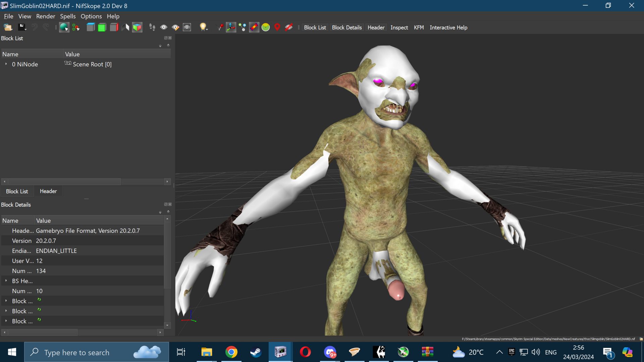Switch to Top view cube icon

click(x=90, y=27)
